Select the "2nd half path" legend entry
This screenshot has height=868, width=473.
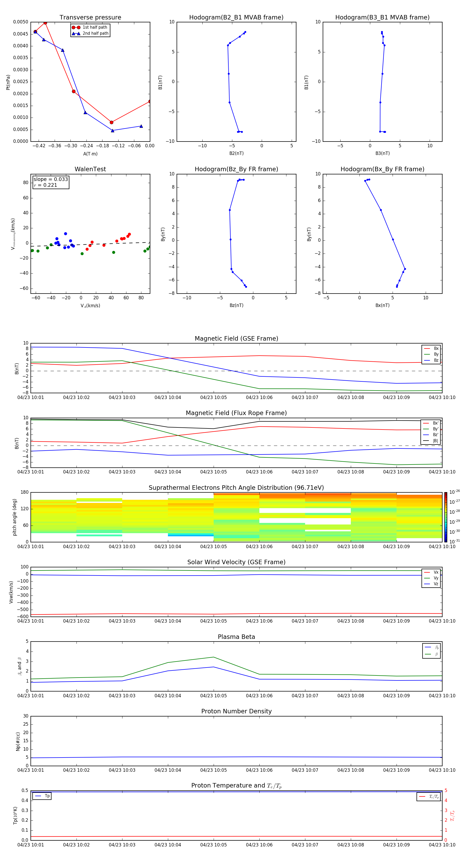(x=90, y=33)
